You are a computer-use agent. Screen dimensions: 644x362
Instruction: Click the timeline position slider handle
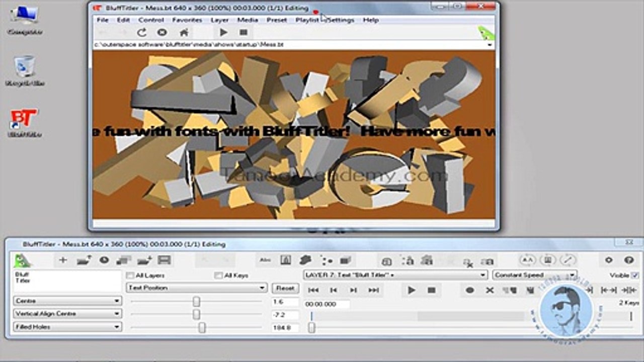tap(311, 328)
